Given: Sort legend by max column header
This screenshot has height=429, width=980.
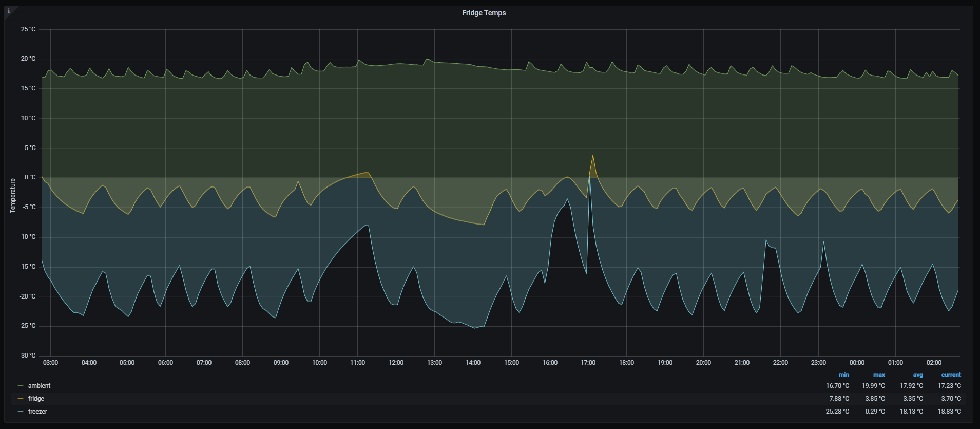Looking at the screenshot, I should 879,375.
